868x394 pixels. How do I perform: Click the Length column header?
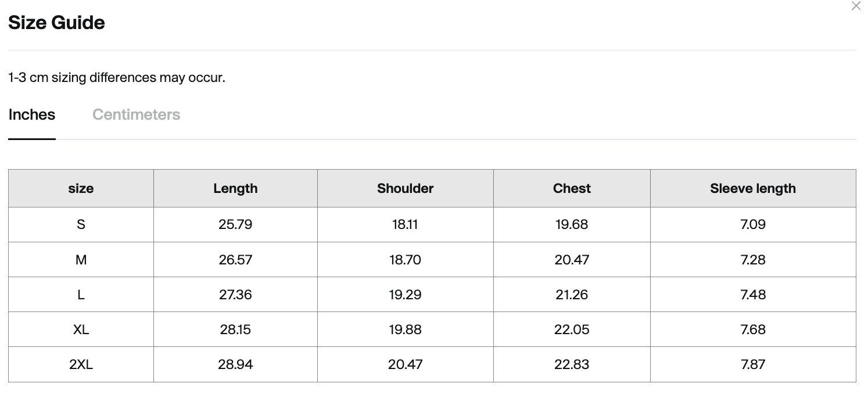tap(235, 188)
